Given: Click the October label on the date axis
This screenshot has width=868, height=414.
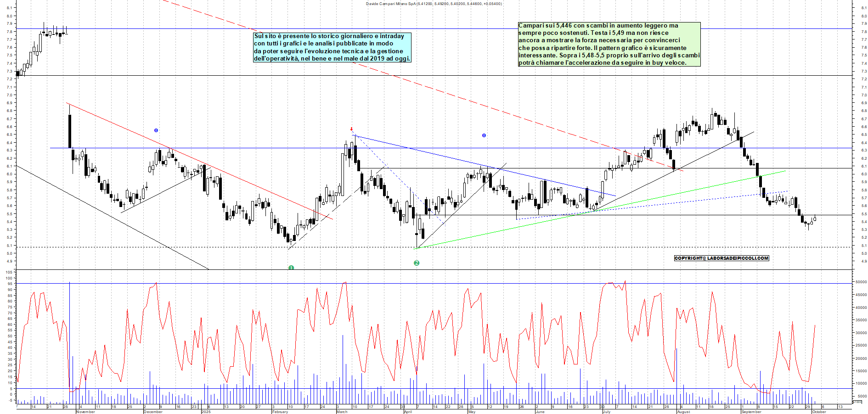Looking at the screenshot, I should [819, 412].
